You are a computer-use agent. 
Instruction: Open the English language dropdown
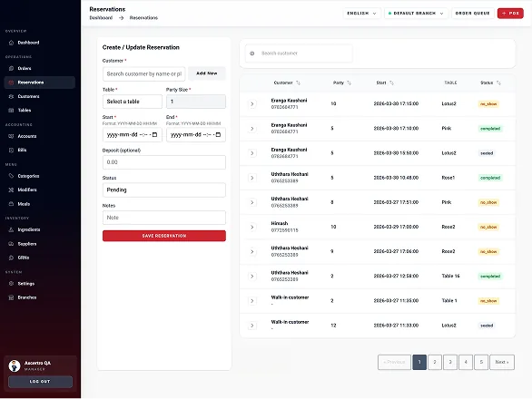tap(361, 14)
